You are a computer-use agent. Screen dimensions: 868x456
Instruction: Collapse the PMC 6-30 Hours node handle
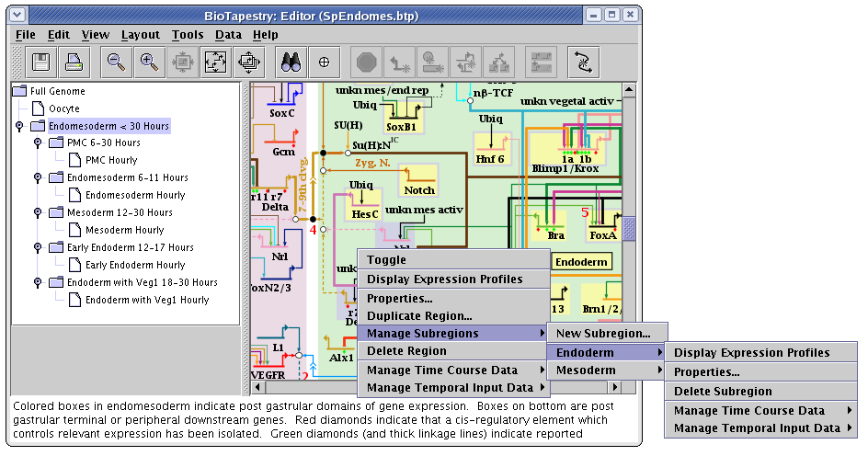coord(37,143)
